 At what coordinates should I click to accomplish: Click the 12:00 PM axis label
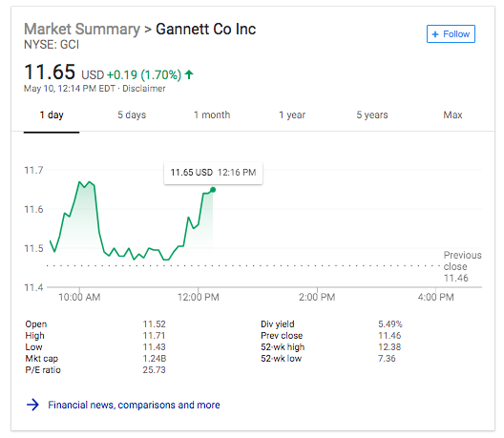(x=199, y=298)
